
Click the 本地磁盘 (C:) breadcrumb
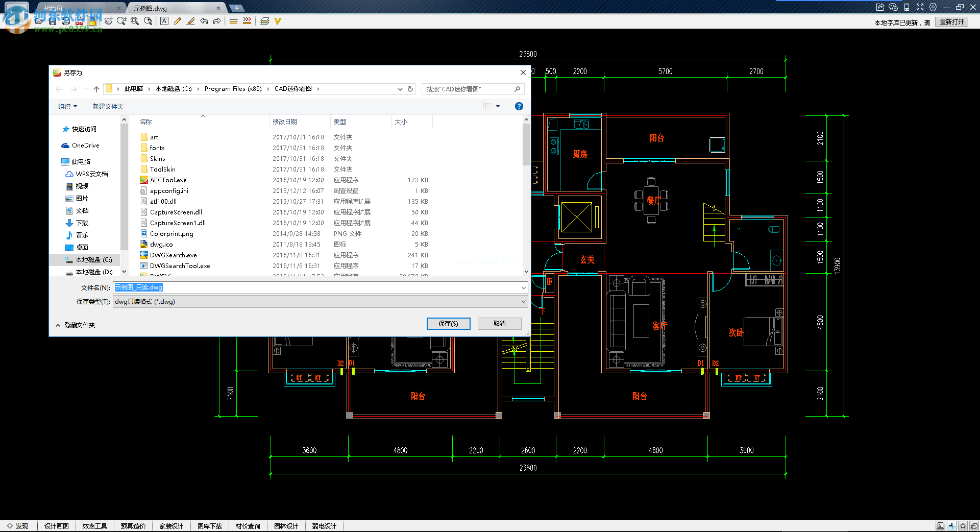pyautogui.click(x=174, y=89)
